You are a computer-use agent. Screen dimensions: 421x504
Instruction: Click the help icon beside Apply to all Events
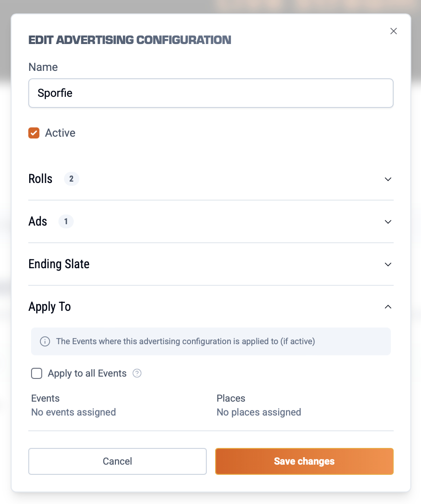pyautogui.click(x=137, y=373)
